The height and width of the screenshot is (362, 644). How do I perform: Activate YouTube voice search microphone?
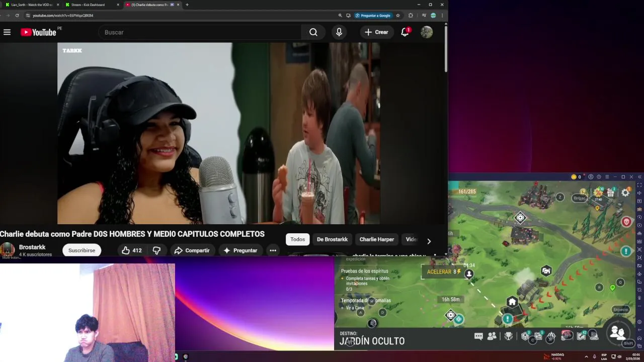click(339, 32)
